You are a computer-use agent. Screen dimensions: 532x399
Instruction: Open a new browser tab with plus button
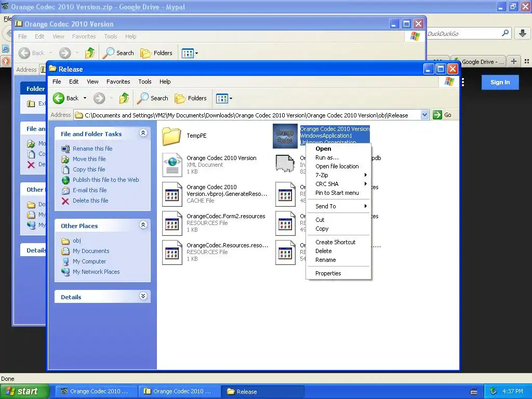click(514, 61)
